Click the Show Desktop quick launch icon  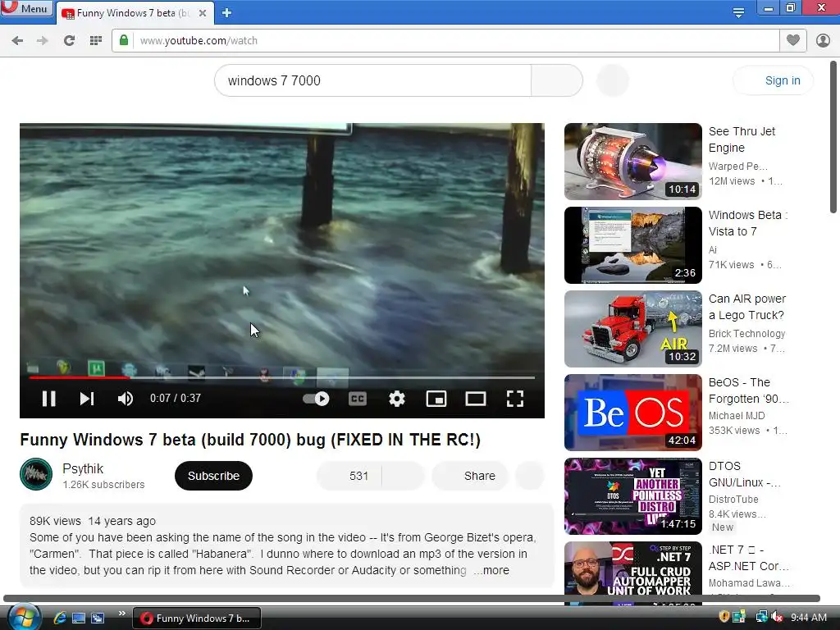pos(79,618)
